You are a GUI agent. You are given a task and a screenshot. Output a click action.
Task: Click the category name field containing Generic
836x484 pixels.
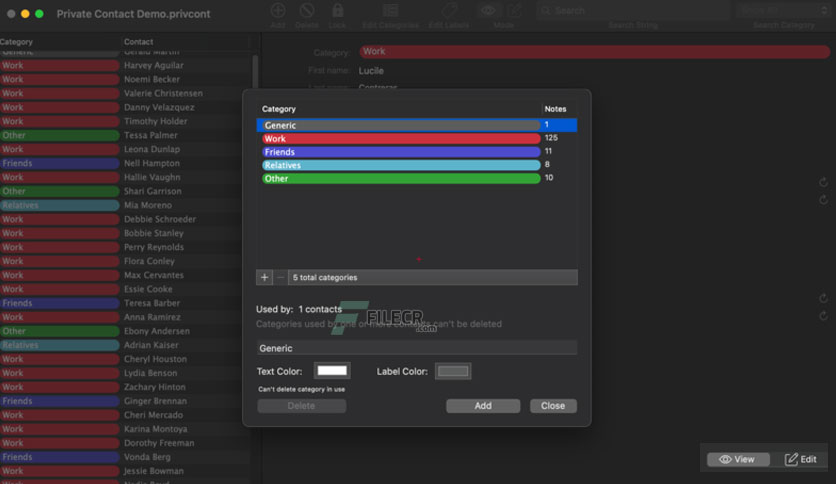click(416, 348)
